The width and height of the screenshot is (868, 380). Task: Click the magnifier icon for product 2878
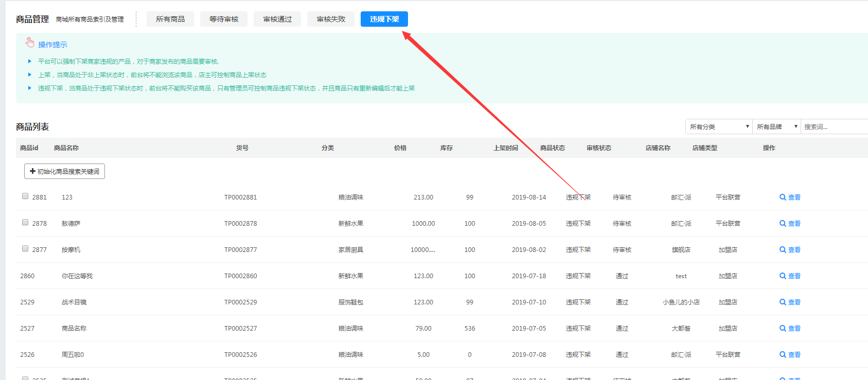(783, 224)
